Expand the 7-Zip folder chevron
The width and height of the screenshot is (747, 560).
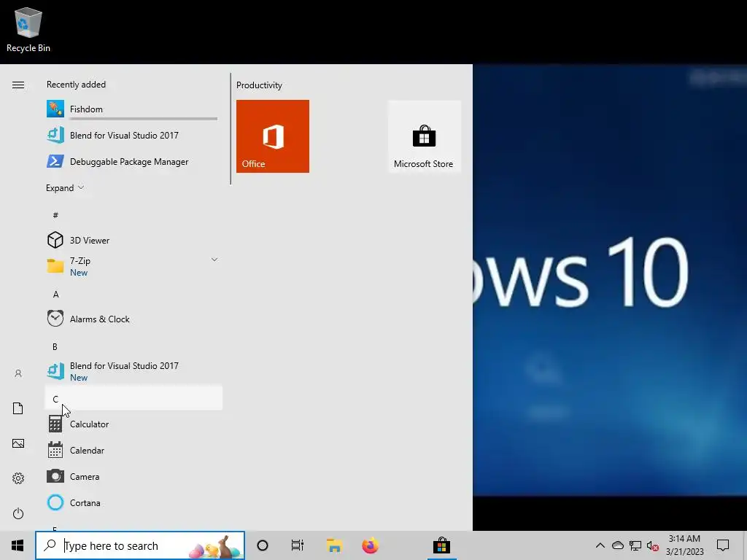point(214,260)
